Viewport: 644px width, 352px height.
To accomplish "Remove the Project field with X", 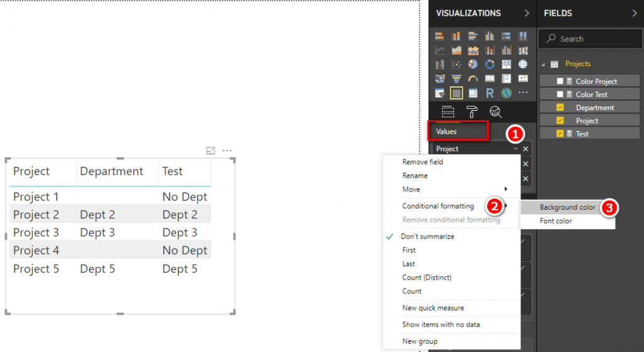I will 525,149.
